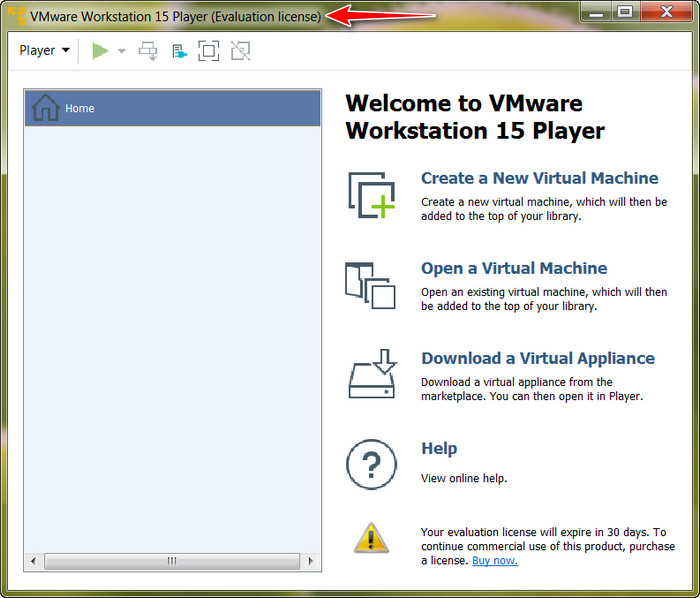Click the question mark help icon

371,465
